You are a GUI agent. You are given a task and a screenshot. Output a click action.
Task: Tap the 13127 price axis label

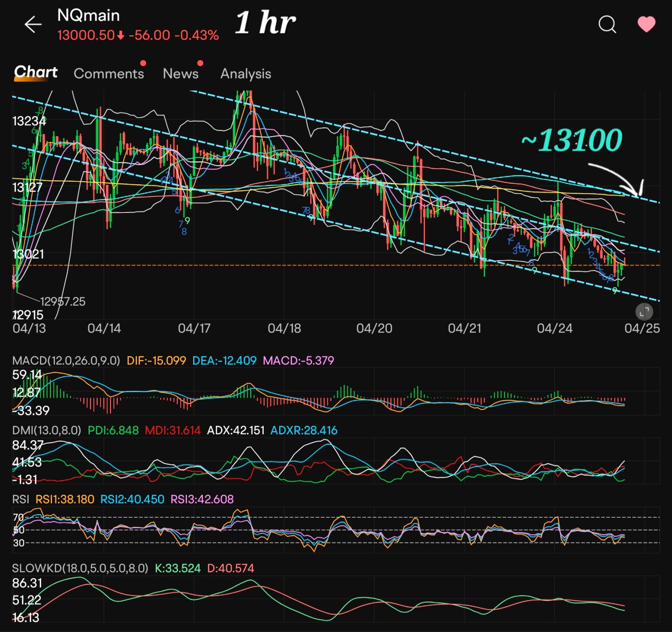[x=27, y=187]
